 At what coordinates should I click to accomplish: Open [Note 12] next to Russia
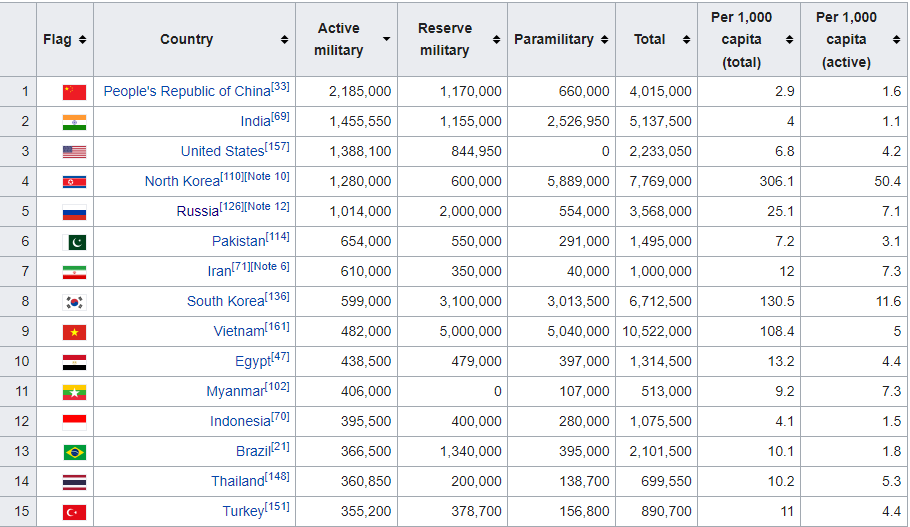pyautogui.click(x=267, y=207)
